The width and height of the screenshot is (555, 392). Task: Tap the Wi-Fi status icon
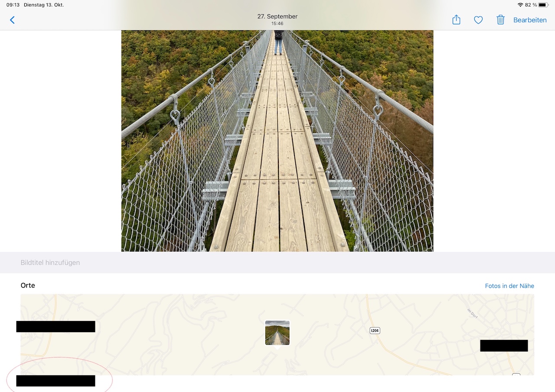click(520, 5)
